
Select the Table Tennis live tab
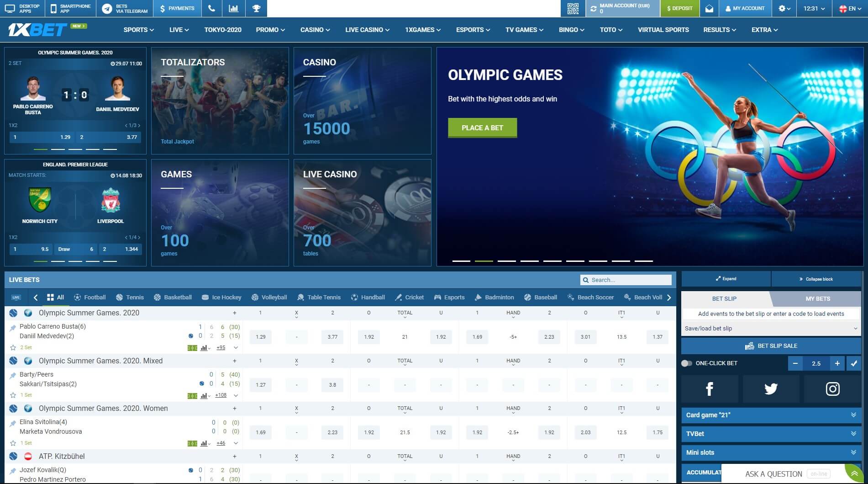click(319, 298)
